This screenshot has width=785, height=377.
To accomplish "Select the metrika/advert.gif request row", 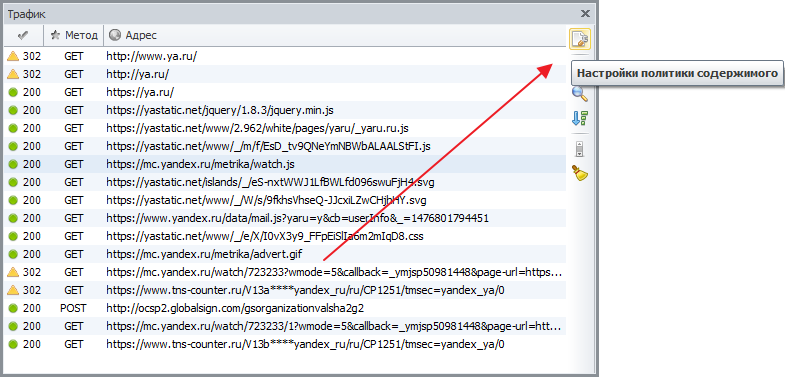I will pyautogui.click(x=285, y=254).
